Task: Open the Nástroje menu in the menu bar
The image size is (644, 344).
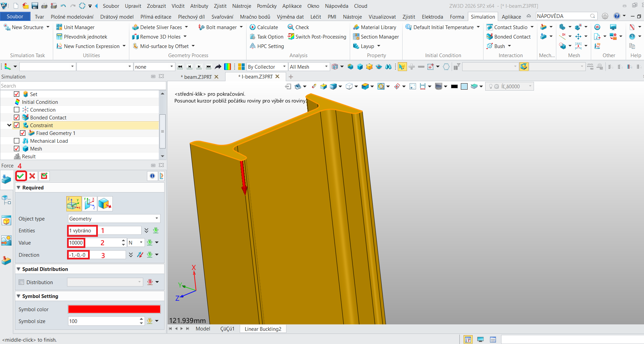Action: pyautogui.click(x=241, y=6)
